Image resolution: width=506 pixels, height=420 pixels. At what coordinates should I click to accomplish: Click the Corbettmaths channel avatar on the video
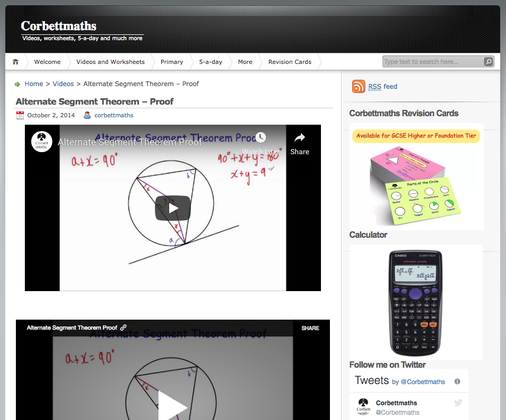point(42,142)
